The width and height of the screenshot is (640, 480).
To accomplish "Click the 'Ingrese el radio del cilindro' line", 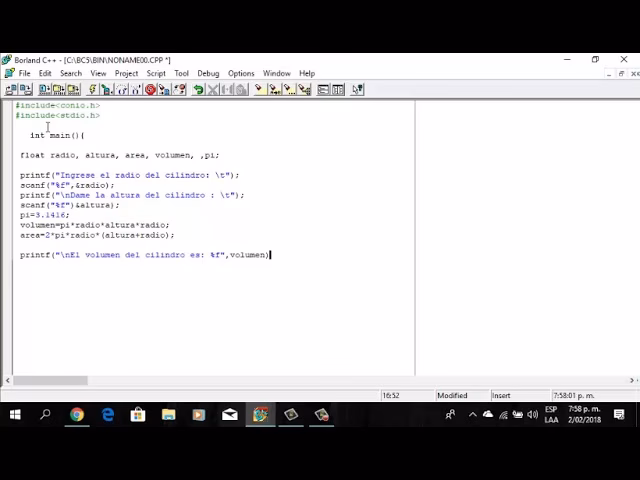I will (129, 176).
